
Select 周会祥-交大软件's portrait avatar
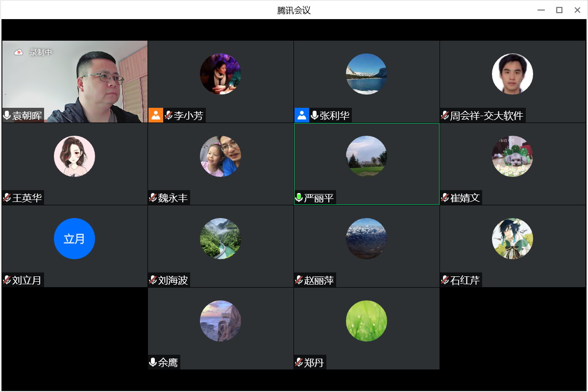513,74
